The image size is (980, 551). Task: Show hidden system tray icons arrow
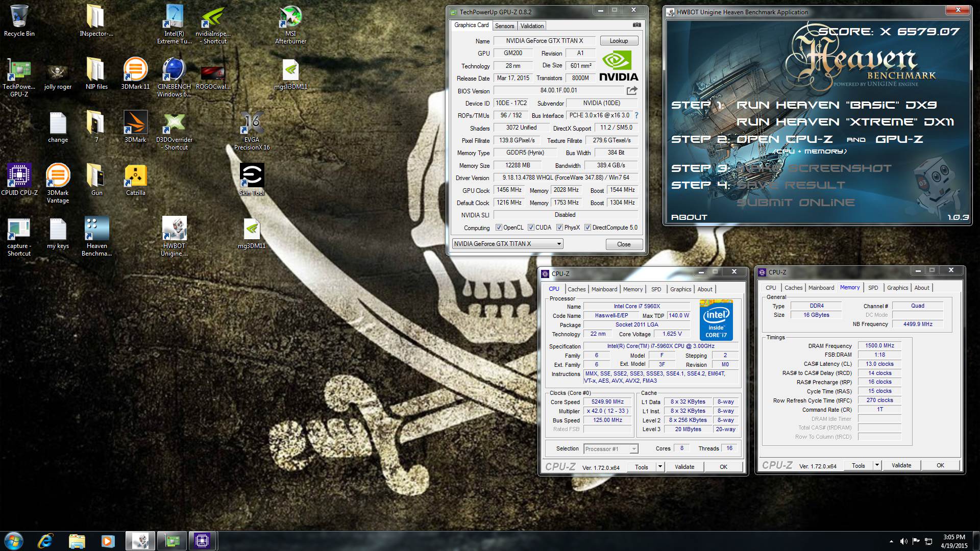(x=891, y=541)
